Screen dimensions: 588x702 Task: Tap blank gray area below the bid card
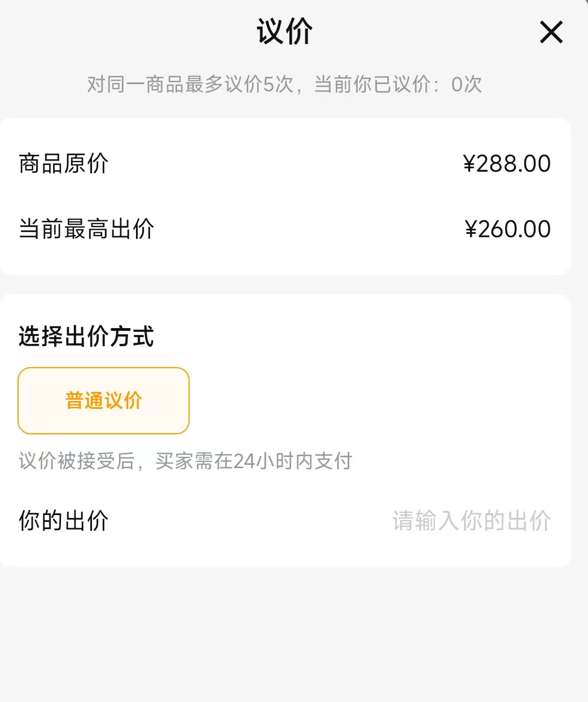click(293, 633)
